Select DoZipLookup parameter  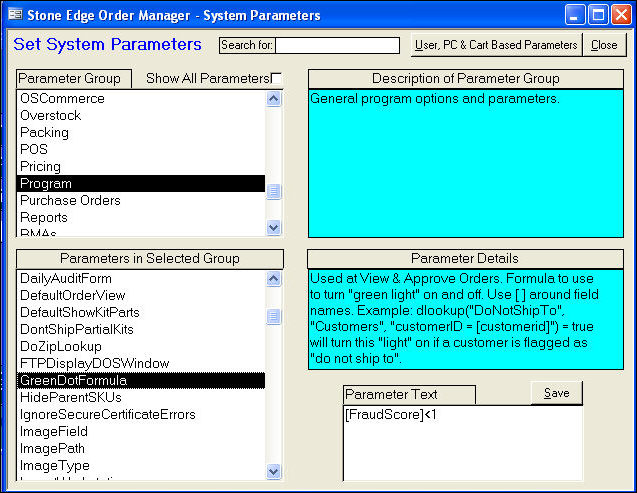click(x=141, y=346)
